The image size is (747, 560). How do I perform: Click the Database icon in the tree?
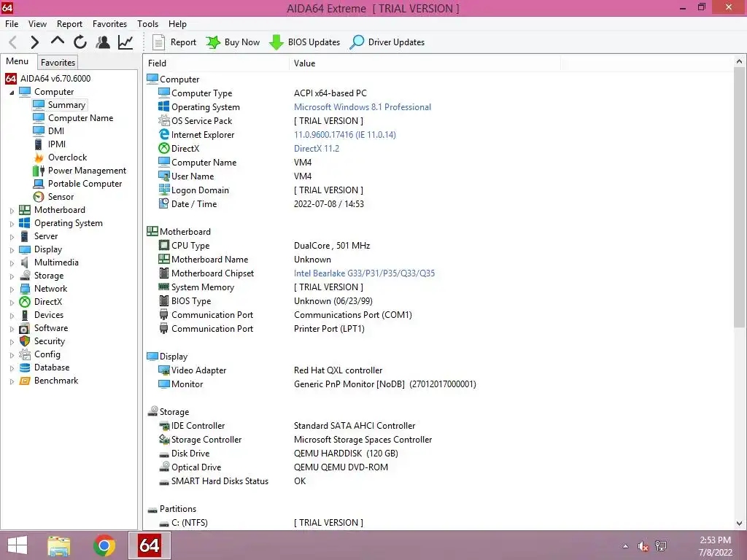25,367
